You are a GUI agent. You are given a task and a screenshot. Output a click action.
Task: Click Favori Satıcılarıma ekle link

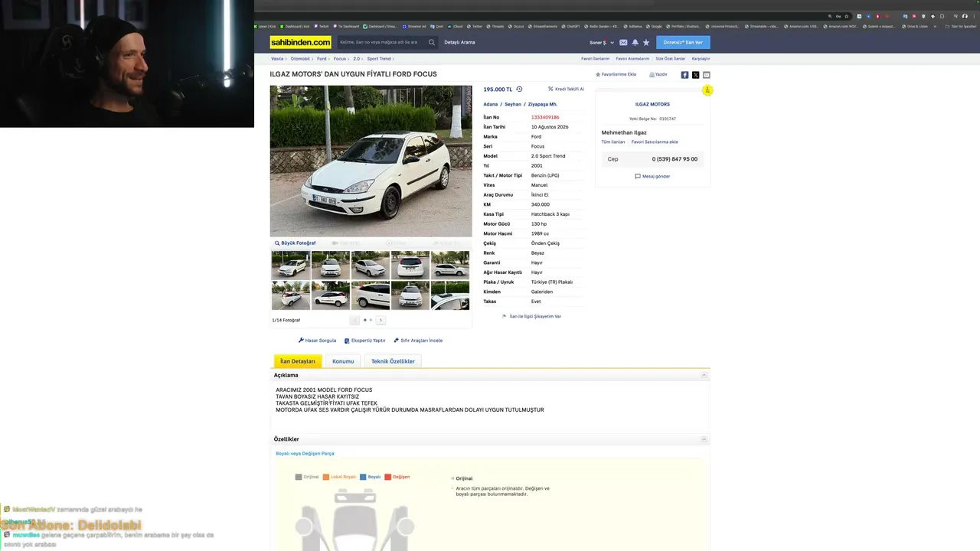click(655, 142)
